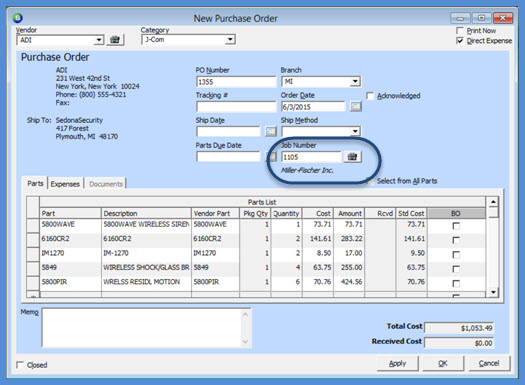Expand the Category dropdown showing J-Com

click(x=230, y=40)
